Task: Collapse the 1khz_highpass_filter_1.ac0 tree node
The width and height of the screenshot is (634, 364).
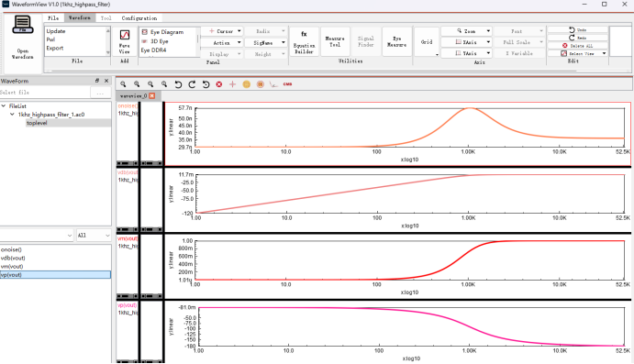Action: tap(12, 115)
